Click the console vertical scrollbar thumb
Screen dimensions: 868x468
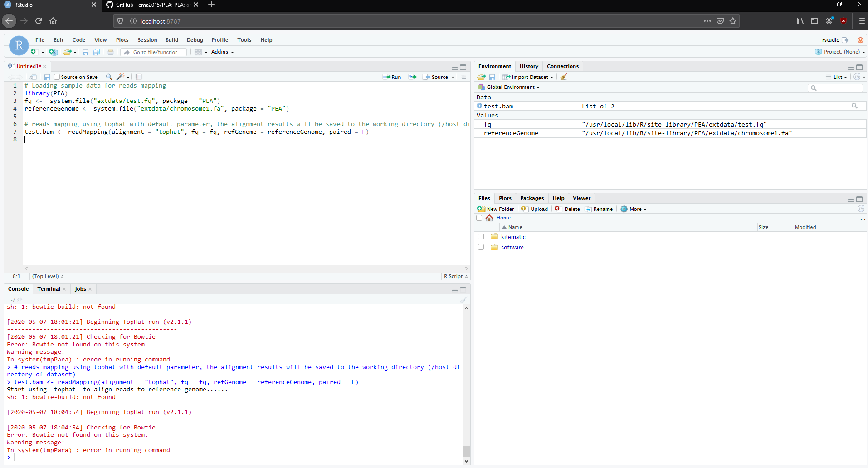466,451
